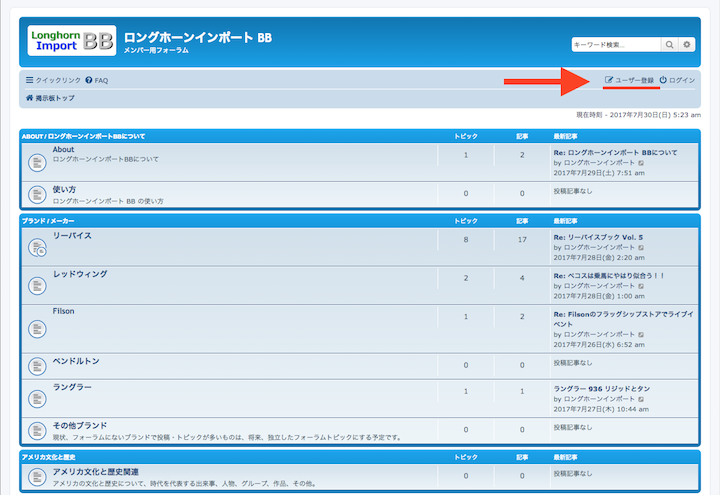Open advanced search gear icon
This screenshot has height=495, width=720.
click(x=686, y=45)
